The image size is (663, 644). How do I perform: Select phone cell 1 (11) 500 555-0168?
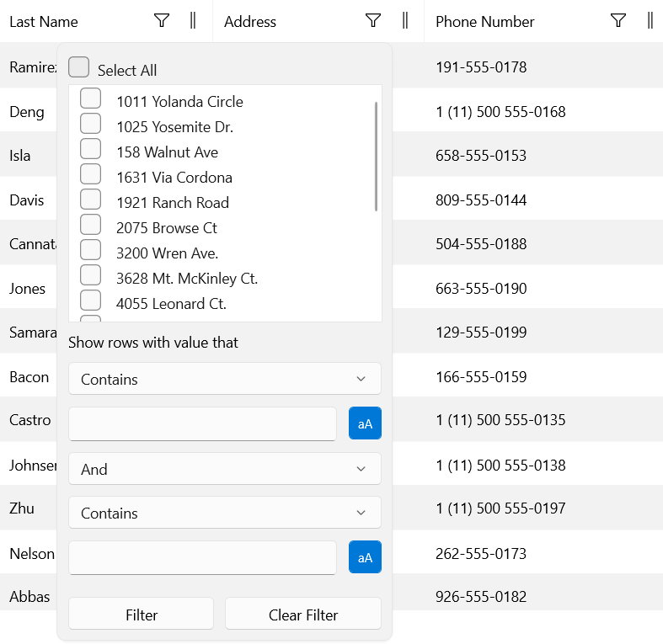(500, 112)
